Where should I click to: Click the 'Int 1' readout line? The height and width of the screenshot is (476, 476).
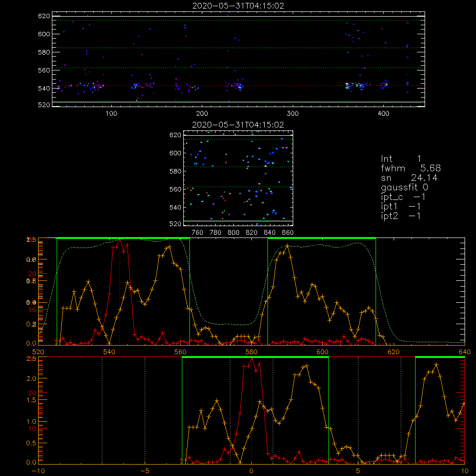click(x=401, y=159)
